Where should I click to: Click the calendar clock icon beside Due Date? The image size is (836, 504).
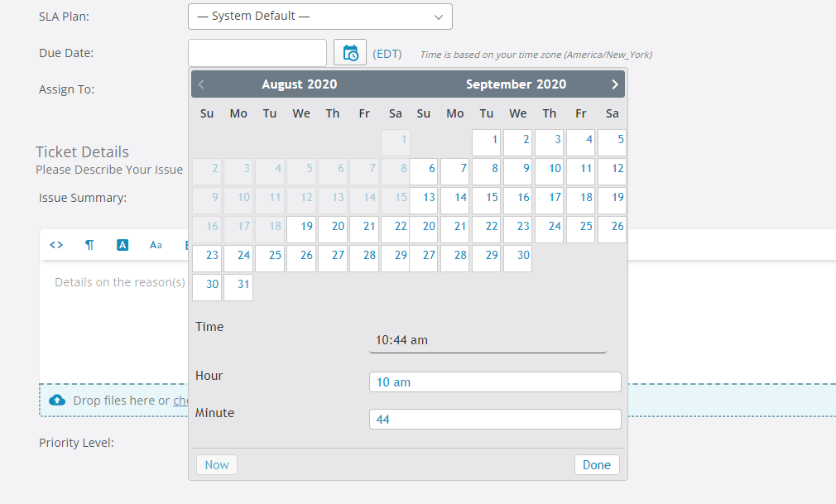(x=350, y=53)
